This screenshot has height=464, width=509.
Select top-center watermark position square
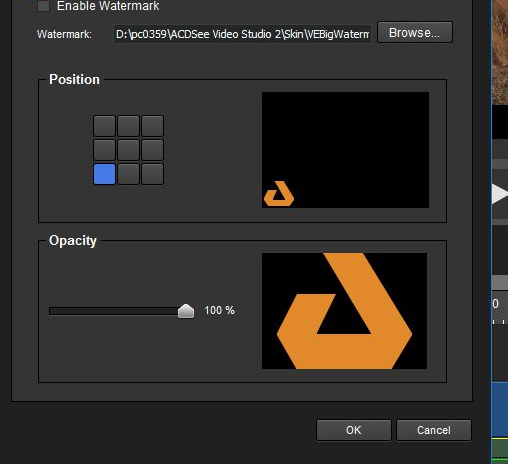(x=128, y=126)
